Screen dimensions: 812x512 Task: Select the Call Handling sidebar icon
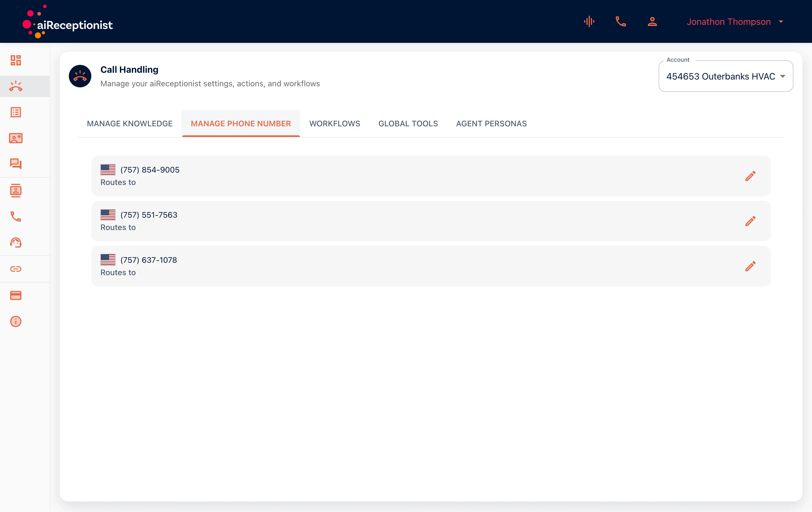[x=16, y=86]
